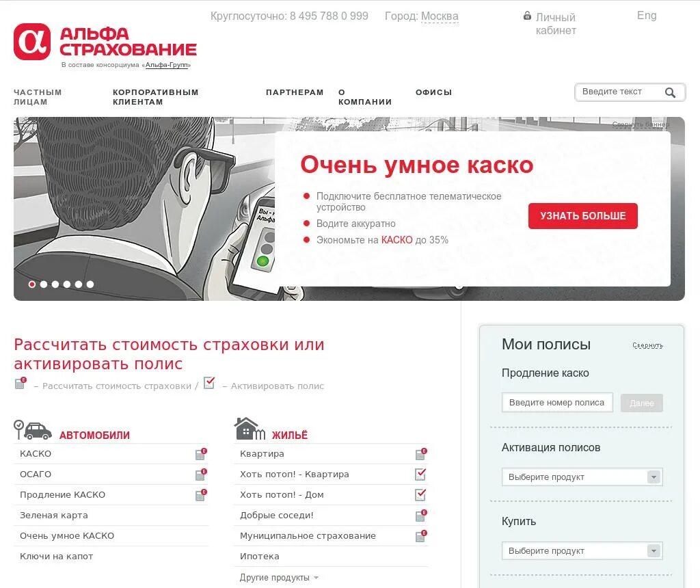Click the banner illustration of driver

click(144, 209)
